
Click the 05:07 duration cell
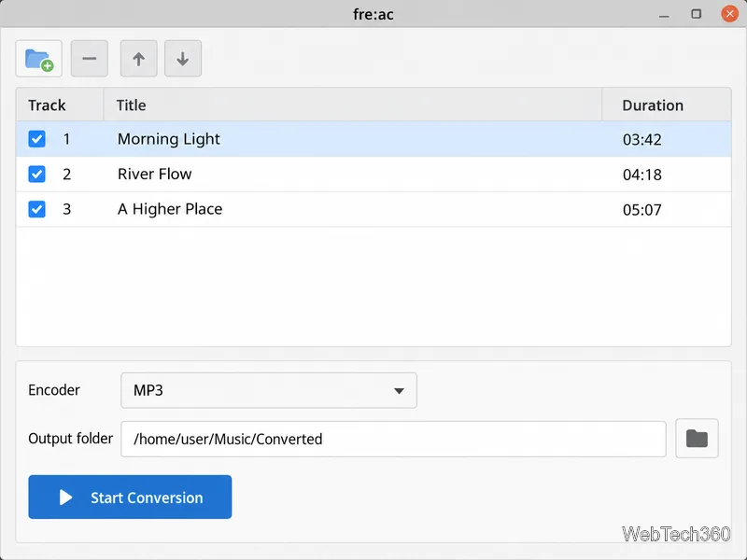coord(642,210)
